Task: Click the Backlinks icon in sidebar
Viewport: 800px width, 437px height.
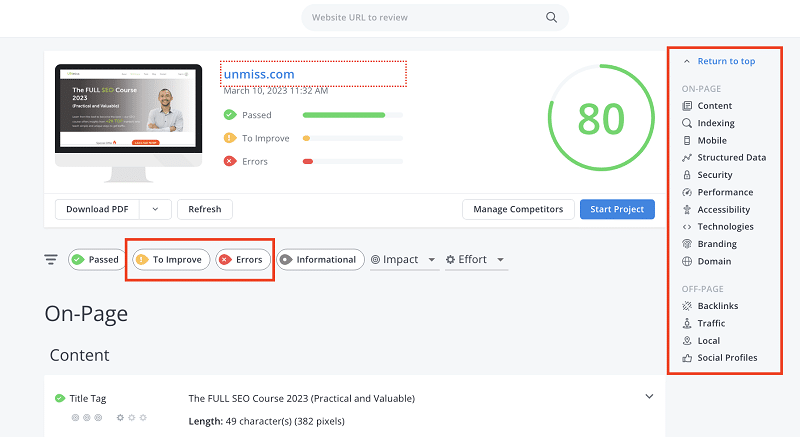Action: [x=687, y=306]
